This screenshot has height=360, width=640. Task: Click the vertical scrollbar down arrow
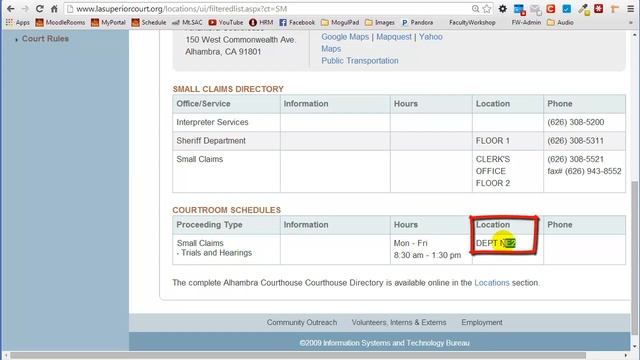(635, 347)
